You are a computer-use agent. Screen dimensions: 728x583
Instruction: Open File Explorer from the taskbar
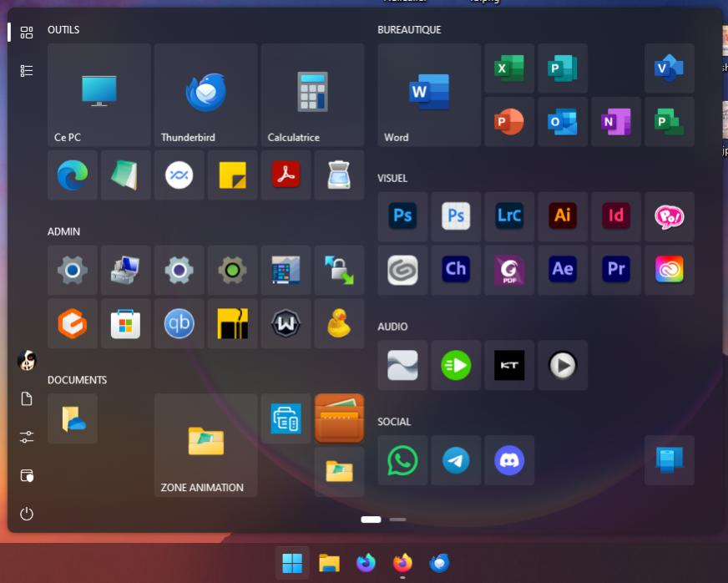click(x=329, y=564)
